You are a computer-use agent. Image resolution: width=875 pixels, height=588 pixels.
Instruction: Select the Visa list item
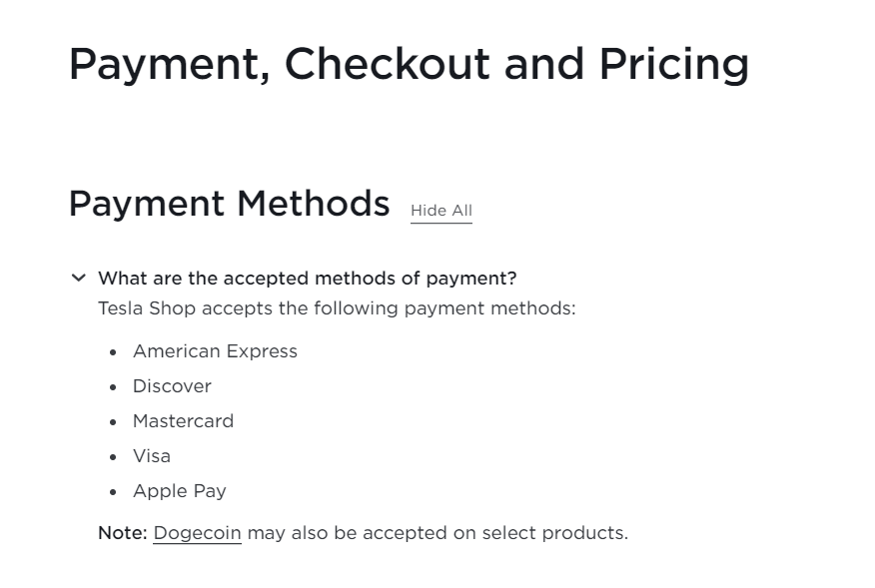(x=152, y=456)
